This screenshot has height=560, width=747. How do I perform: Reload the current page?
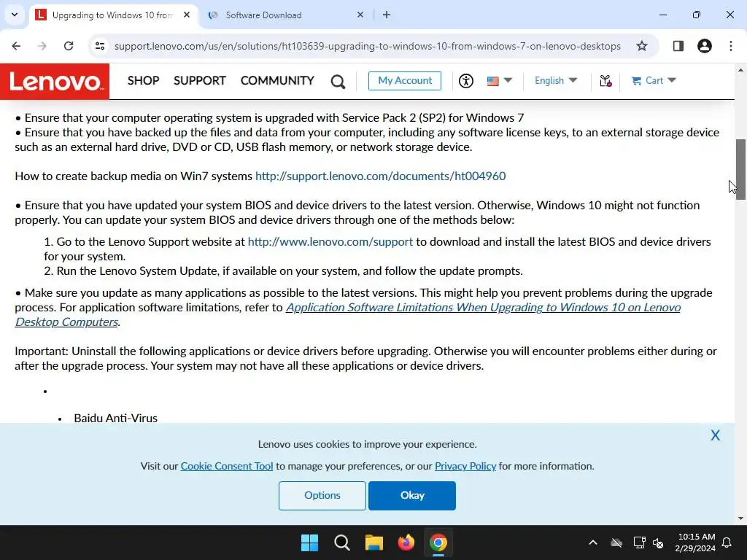tap(69, 46)
